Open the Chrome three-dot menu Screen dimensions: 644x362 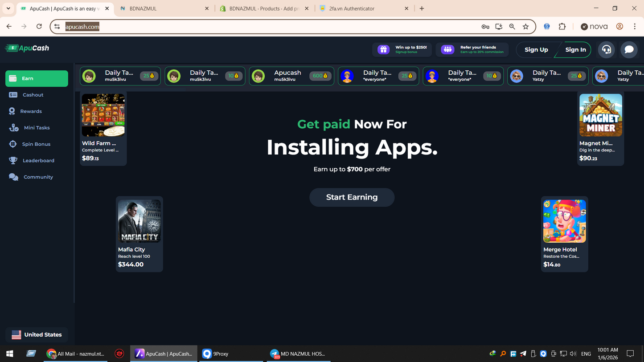pos(635,26)
